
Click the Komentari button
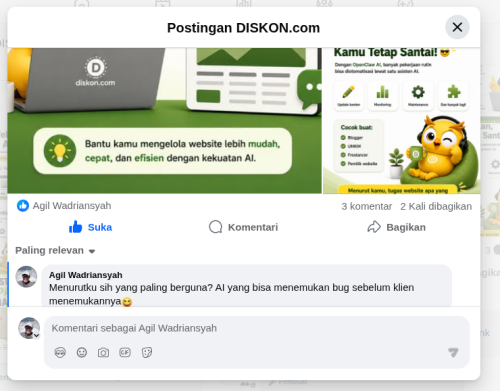pos(243,227)
